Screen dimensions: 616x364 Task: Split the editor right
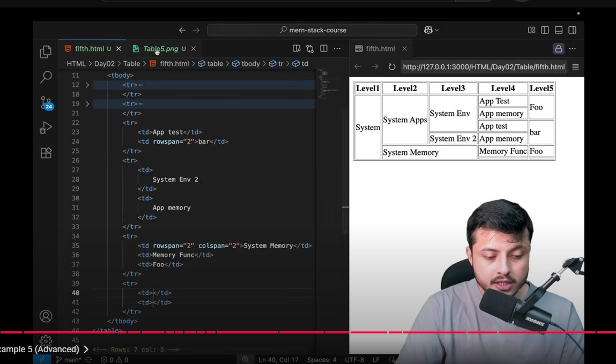(x=324, y=48)
